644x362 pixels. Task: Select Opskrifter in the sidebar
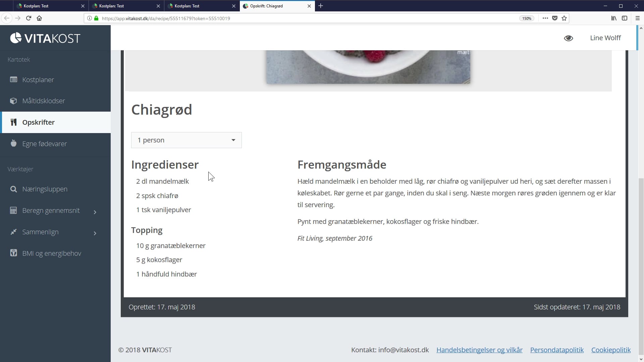click(39, 122)
